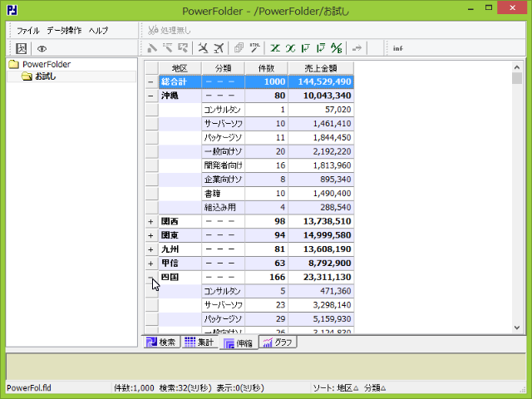
Task: Click the 13,738,510 cell for 関西
Action: [x=321, y=222]
